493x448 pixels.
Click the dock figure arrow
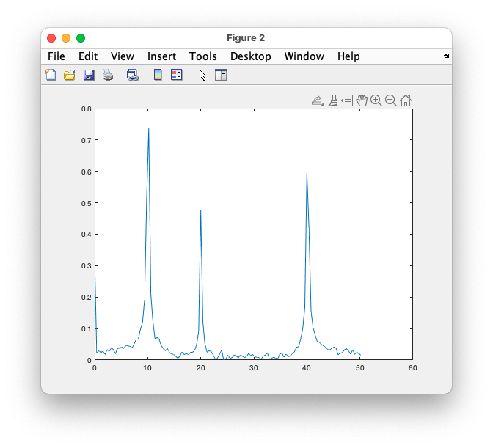447,56
